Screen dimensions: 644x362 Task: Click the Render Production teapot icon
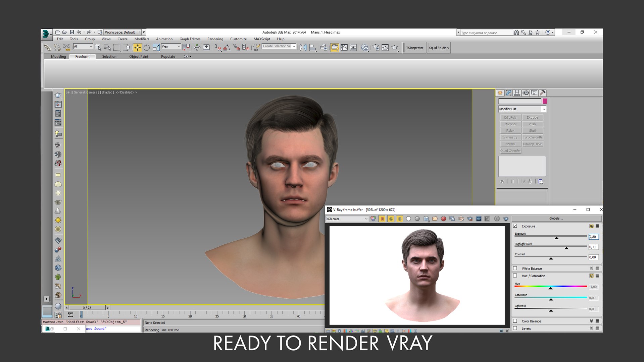(395, 48)
